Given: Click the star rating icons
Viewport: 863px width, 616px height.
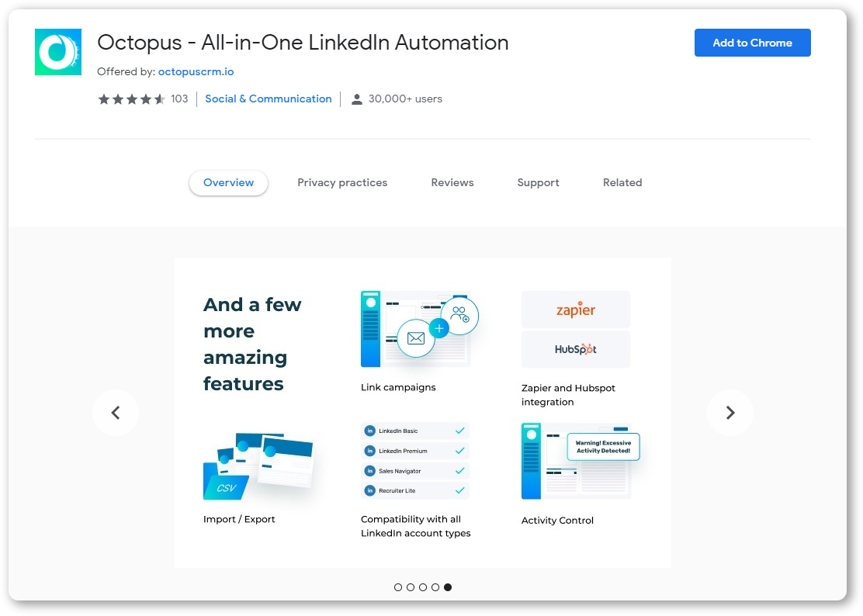Looking at the screenshot, I should click(x=131, y=99).
